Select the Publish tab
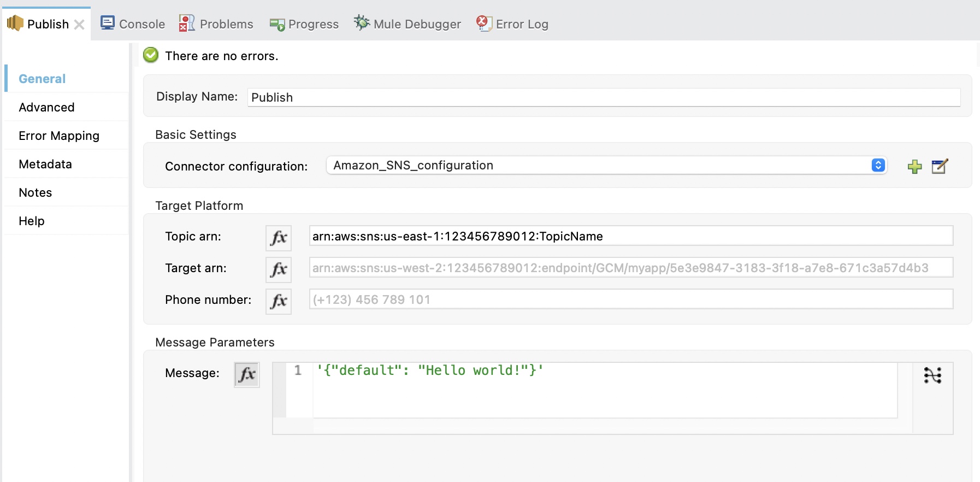The image size is (980, 482). point(48,24)
